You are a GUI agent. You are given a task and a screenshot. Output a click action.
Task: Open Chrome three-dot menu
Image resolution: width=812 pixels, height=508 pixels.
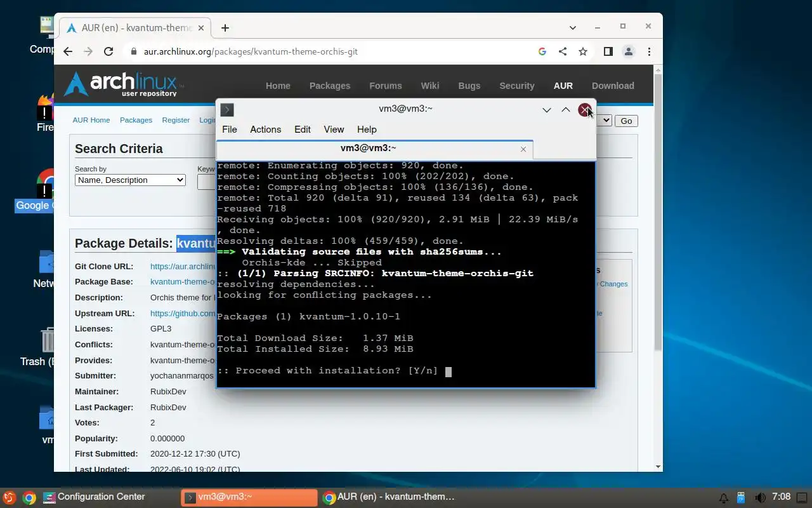click(x=649, y=51)
